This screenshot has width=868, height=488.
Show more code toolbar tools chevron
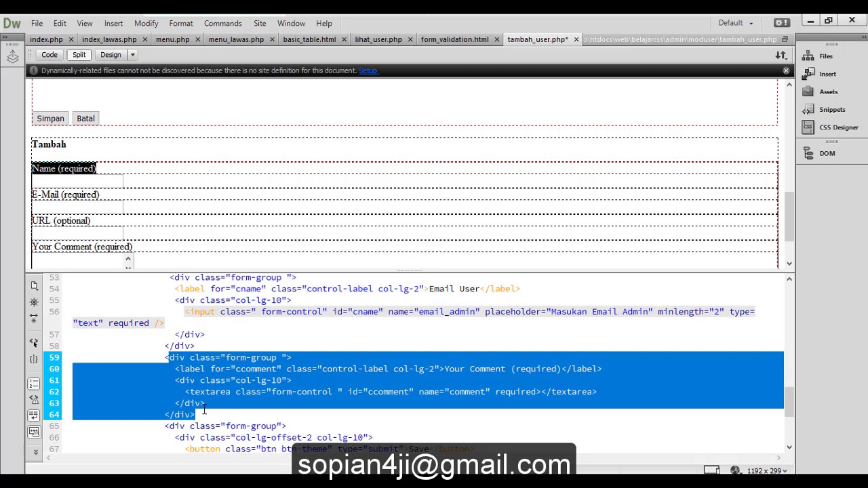point(36,451)
